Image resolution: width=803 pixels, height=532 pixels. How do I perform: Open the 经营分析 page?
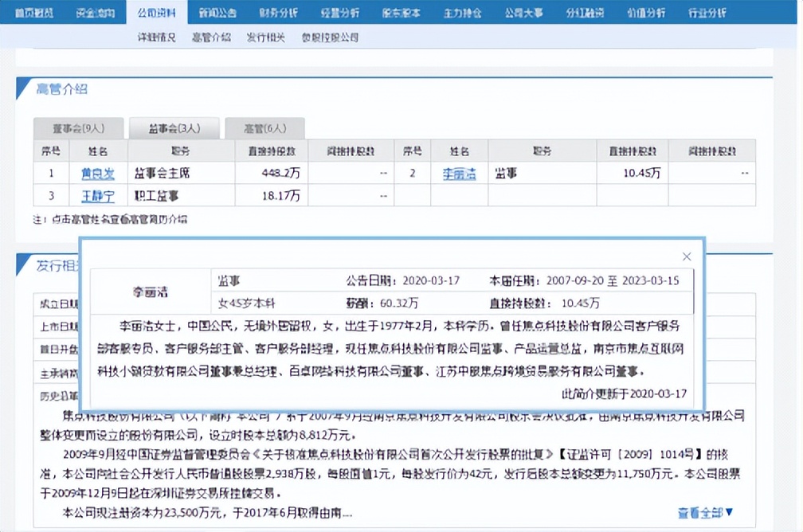(x=341, y=11)
